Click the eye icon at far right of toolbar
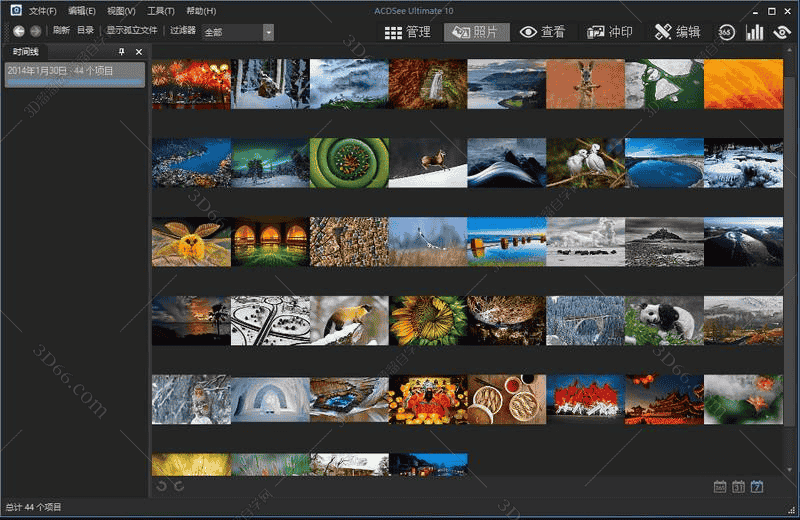The image size is (800, 520). [782, 32]
